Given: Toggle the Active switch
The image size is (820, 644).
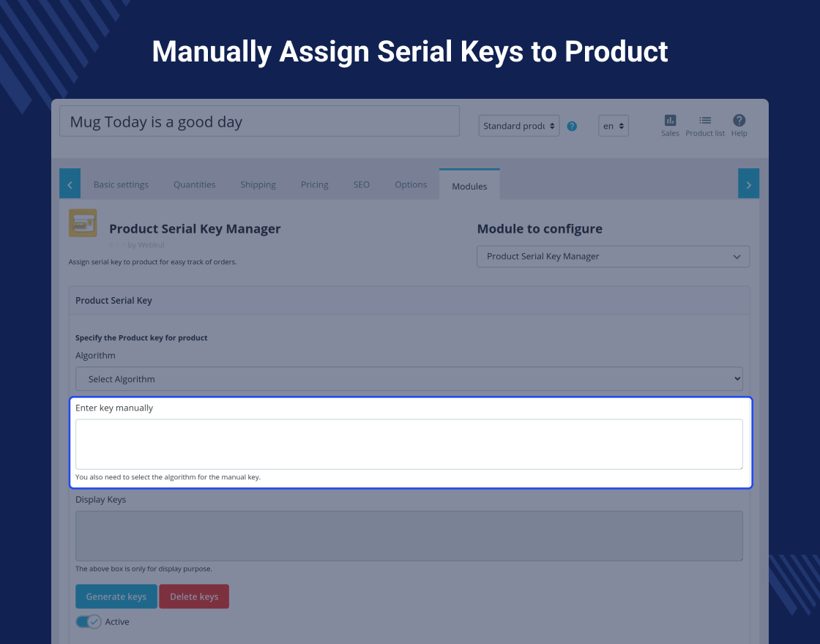Looking at the screenshot, I should [x=89, y=621].
